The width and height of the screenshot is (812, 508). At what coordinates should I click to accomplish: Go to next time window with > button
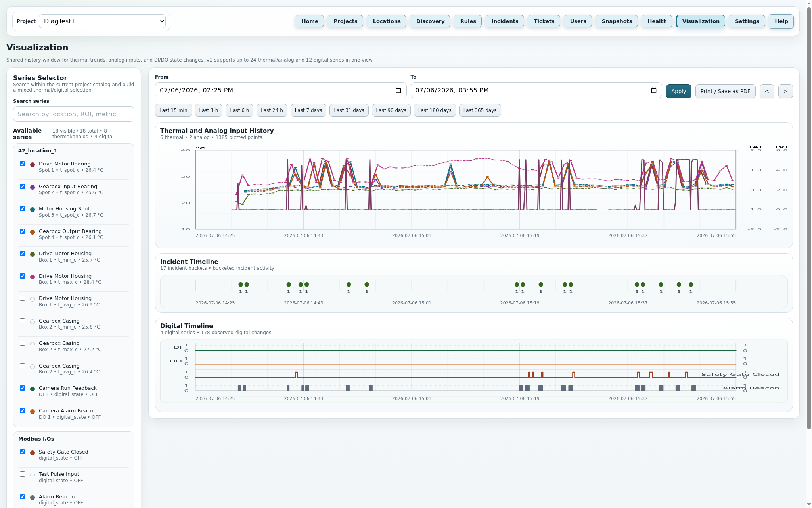pos(785,91)
